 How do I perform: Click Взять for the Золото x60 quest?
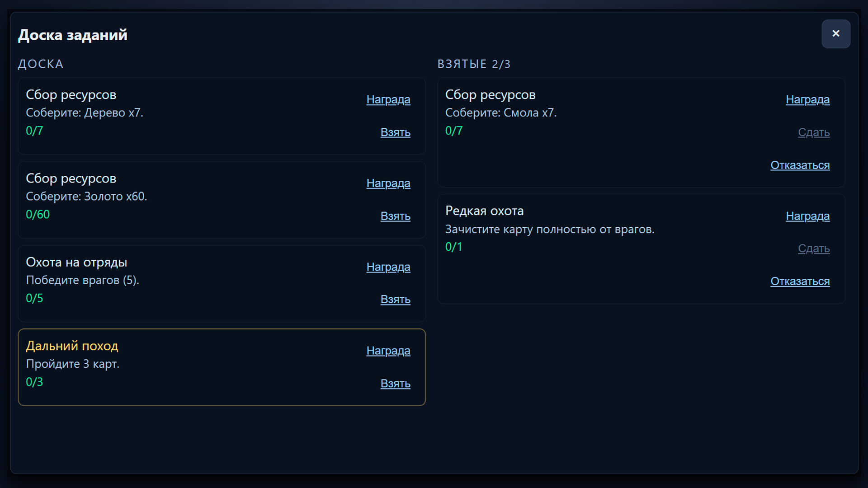395,216
